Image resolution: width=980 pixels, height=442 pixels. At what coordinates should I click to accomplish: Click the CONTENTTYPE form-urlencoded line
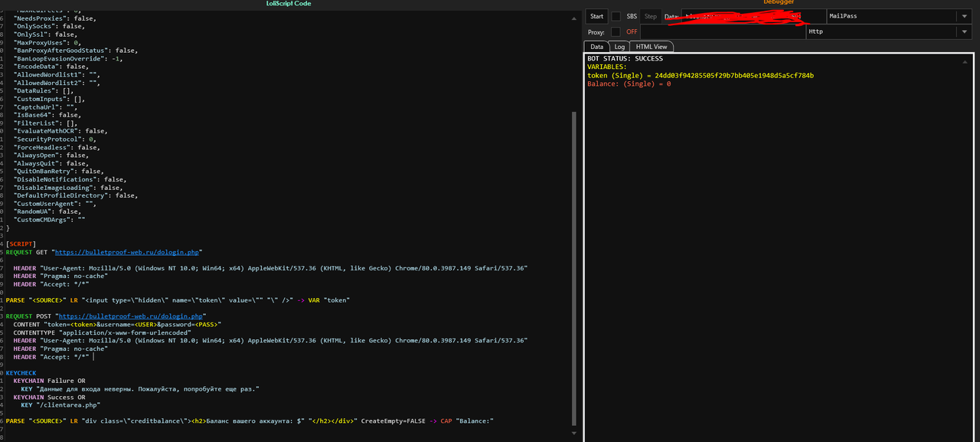click(x=102, y=332)
